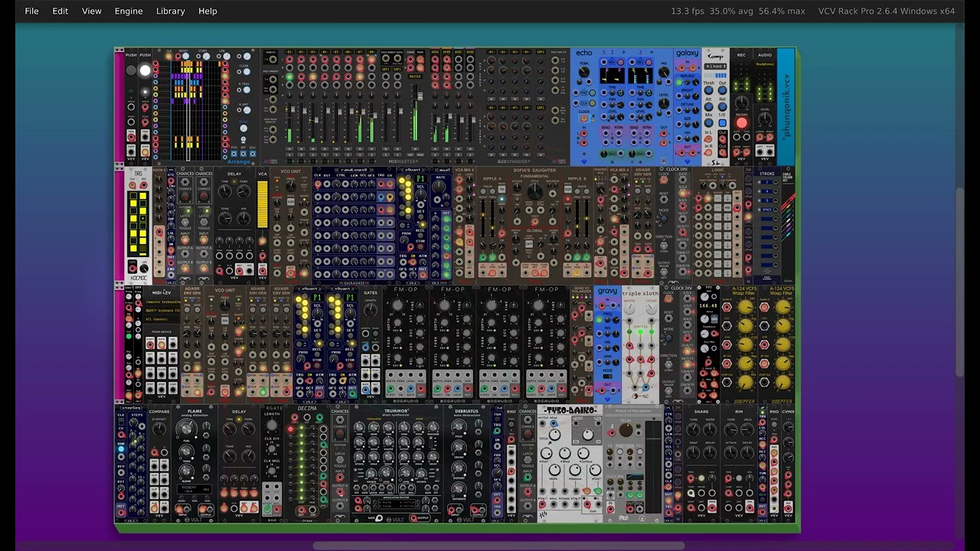Open the File menu
This screenshot has width=980, height=551.
[31, 11]
